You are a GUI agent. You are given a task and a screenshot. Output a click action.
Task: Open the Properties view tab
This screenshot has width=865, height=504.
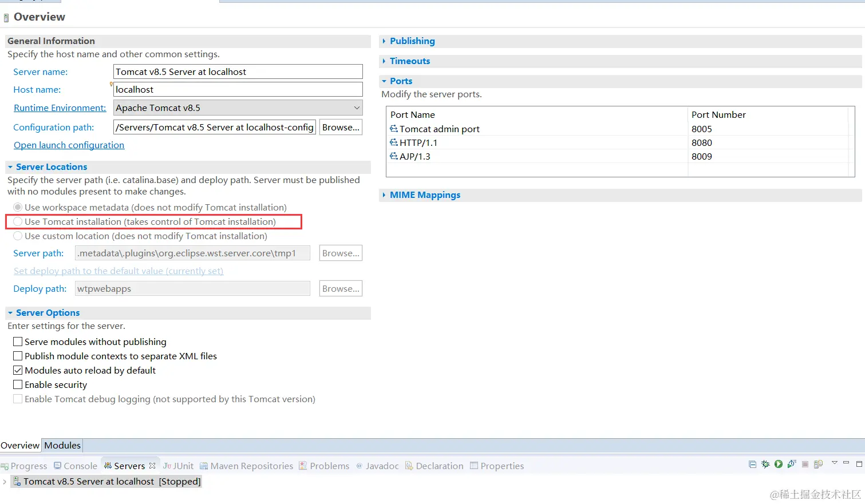coord(497,466)
